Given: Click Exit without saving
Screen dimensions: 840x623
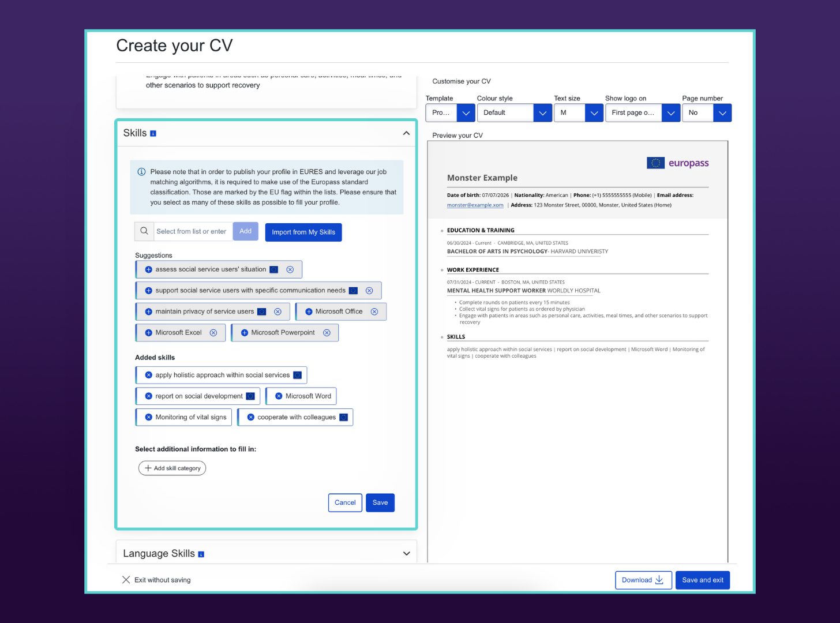Looking at the screenshot, I should (162, 580).
